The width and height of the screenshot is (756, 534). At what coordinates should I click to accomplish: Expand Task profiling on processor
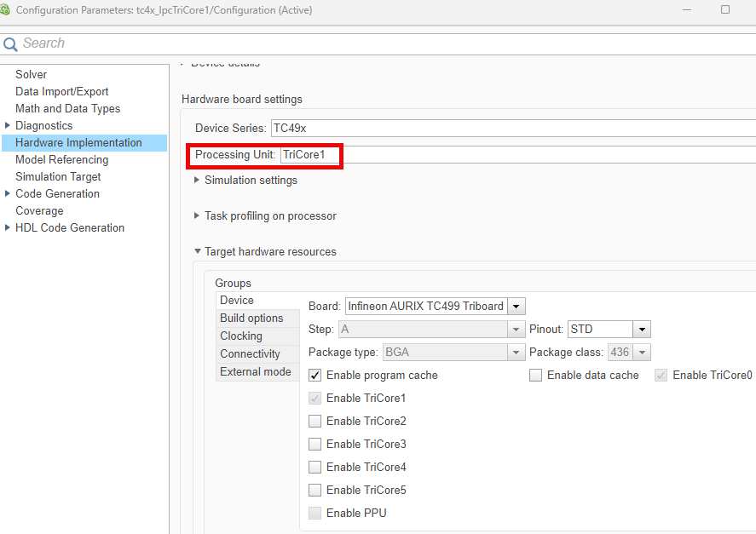coord(197,216)
